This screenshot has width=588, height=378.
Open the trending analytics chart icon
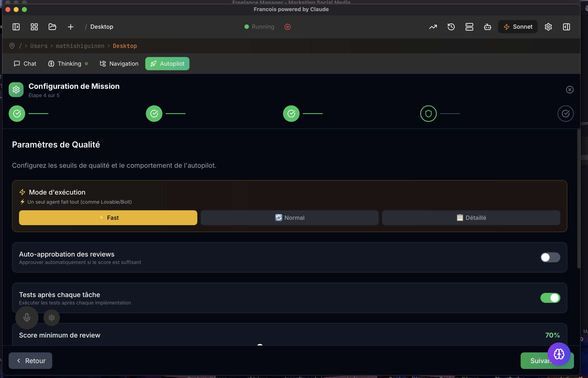point(433,27)
